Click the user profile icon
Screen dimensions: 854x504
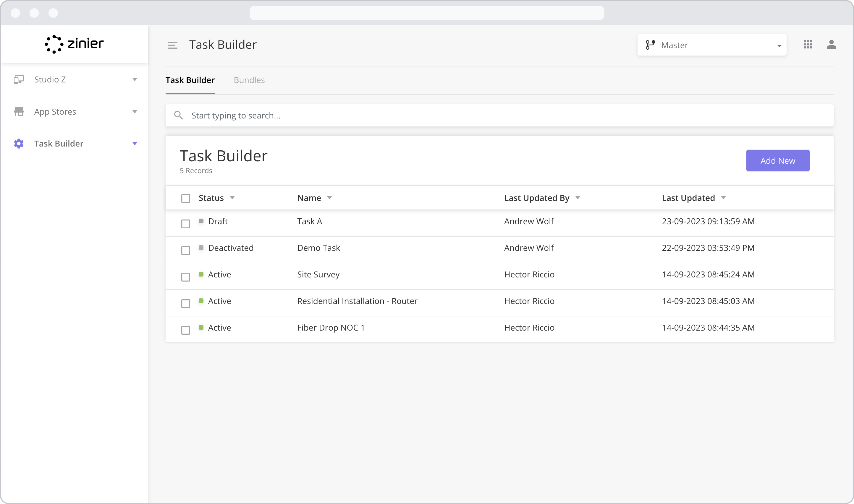(832, 45)
